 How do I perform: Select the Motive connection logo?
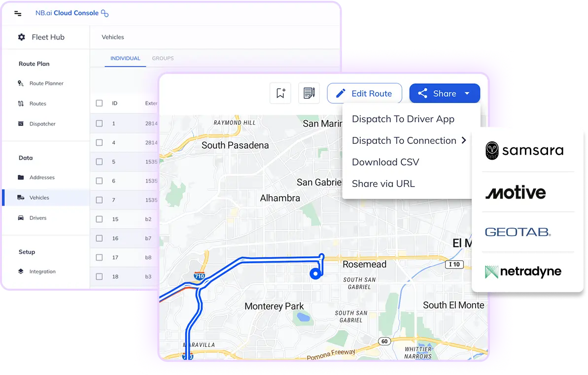coord(516,192)
